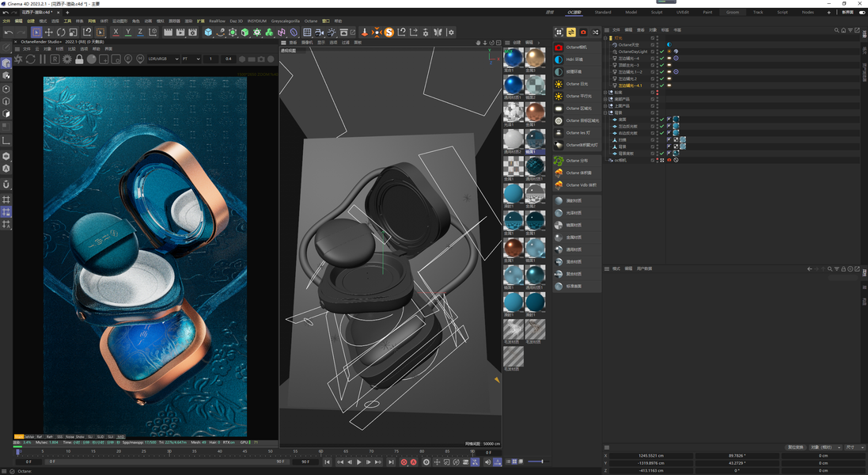The width and height of the screenshot is (868, 475).
Task: Click frame 30 on the timeline ruler
Action: click(x=169, y=452)
